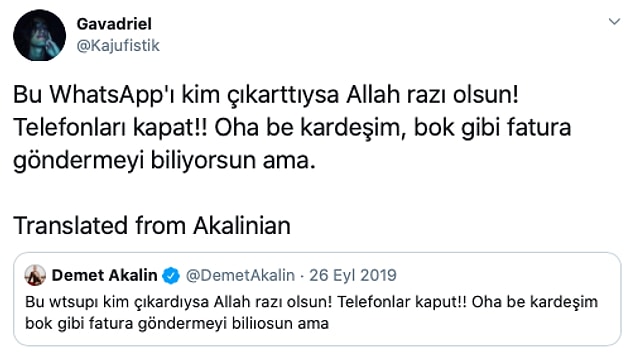The image size is (635, 361).
Task: Open Gavadriel's profile picture
Action: (x=39, y=35)
